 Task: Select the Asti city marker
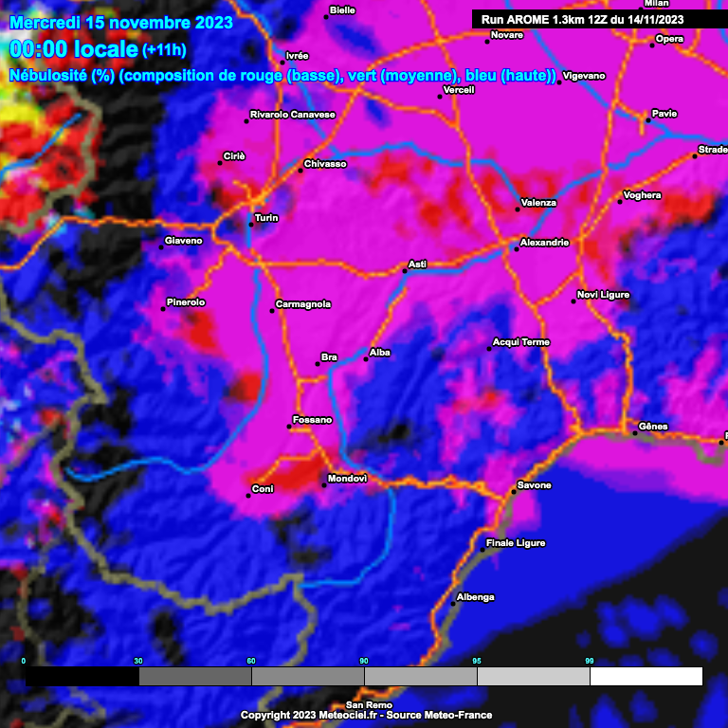405,270
